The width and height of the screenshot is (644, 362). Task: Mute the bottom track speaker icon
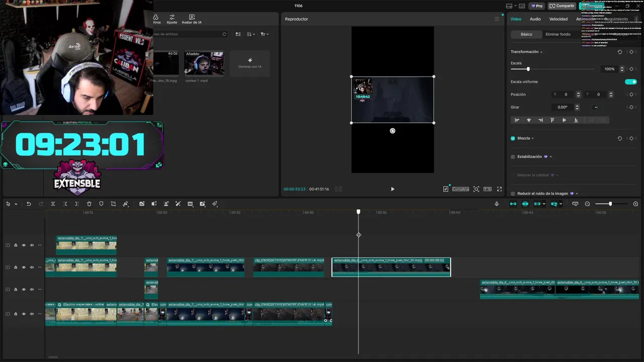(32, 314)
